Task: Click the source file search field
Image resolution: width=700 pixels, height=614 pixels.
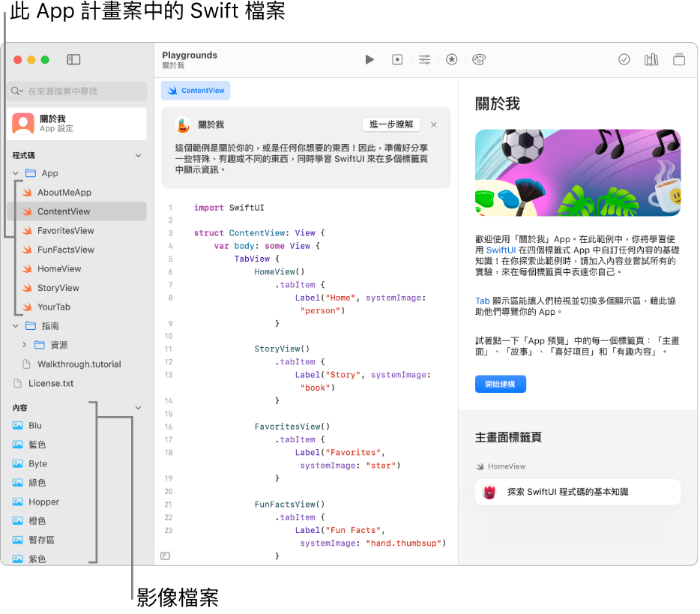Action: tap(76, 91)
